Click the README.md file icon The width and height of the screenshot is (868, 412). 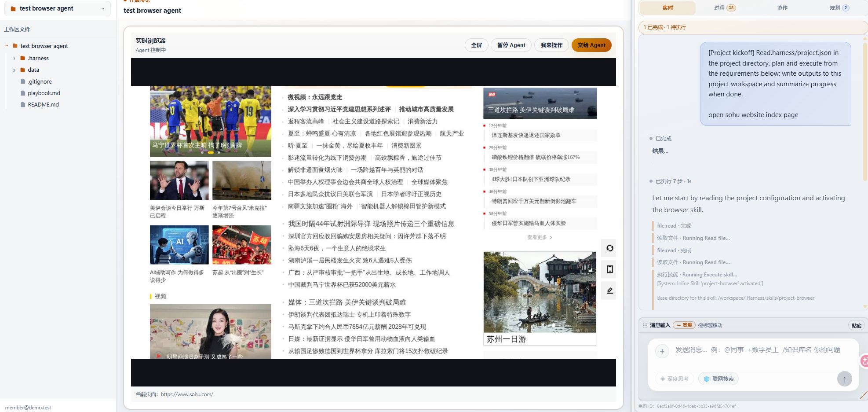coord(23,104)
